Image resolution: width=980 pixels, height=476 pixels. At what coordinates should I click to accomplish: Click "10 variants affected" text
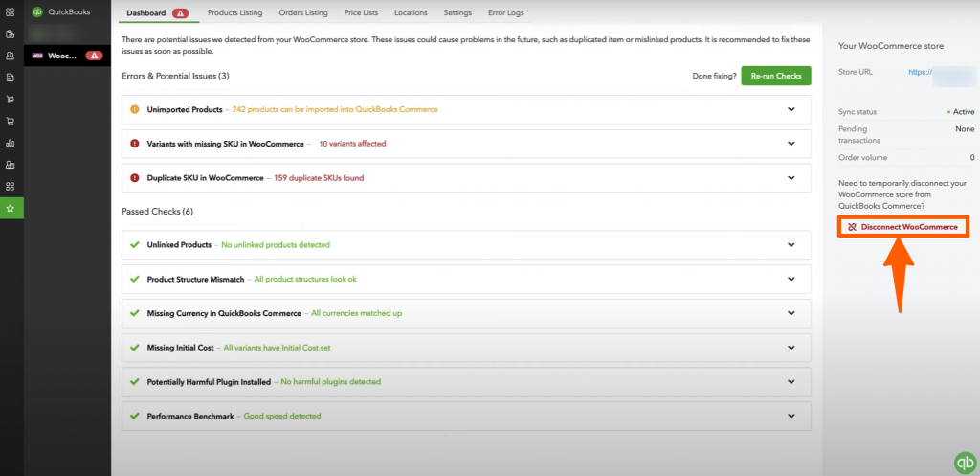tap(352, 144)
